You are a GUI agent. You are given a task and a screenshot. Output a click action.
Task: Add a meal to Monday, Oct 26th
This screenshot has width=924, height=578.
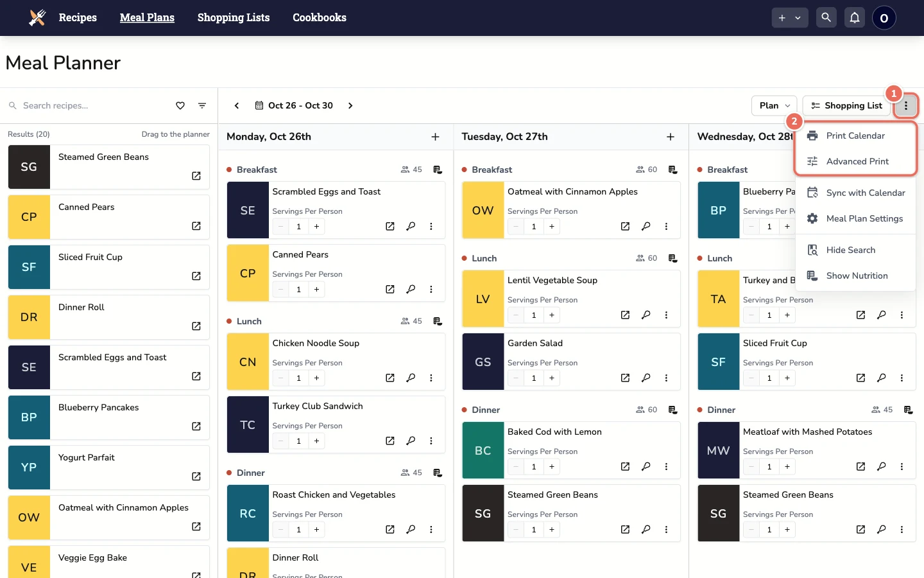pyautogui.click(x=435, y=137)
